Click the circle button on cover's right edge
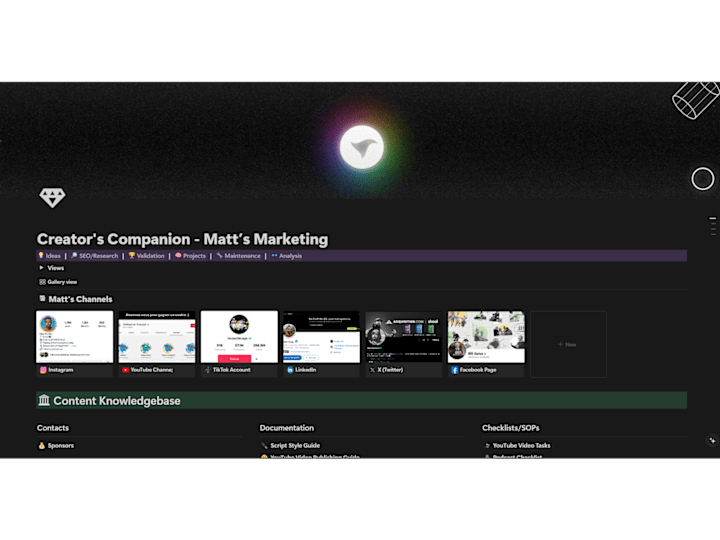Image resolution: width=720 pixels, height=540 pixels. coord(703,179)
